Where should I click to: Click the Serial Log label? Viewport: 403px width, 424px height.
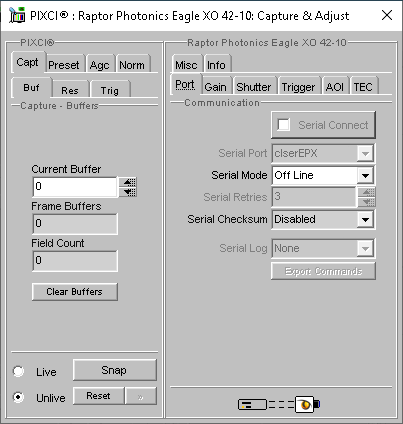[243, 248]
